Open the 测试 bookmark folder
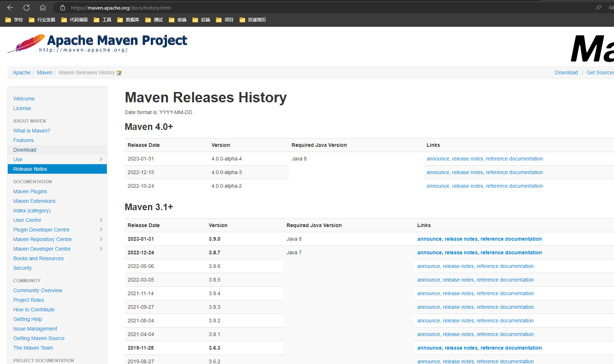This screenshot has width=614, height=364. [154, 20]
